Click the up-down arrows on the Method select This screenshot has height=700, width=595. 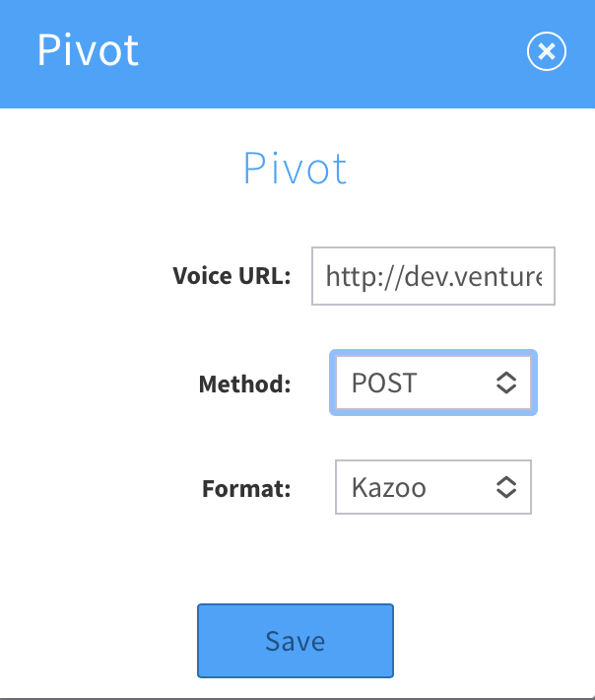coord(506,383)
